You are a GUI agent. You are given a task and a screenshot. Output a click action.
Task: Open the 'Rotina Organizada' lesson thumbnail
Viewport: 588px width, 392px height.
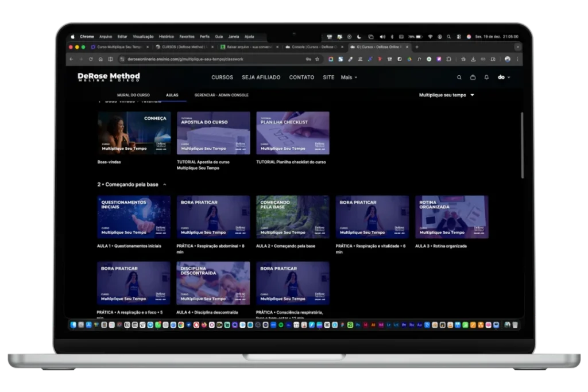pos(452,217)
